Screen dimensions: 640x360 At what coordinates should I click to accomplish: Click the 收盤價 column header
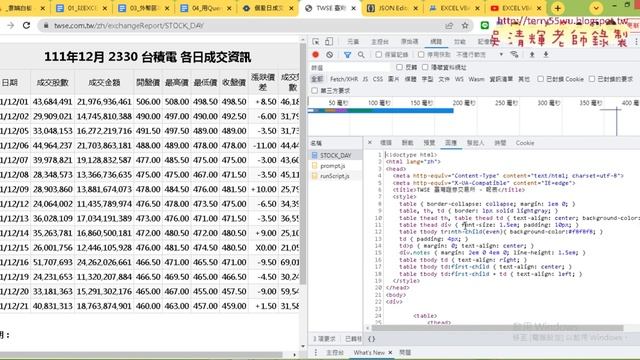pos(234,82)
